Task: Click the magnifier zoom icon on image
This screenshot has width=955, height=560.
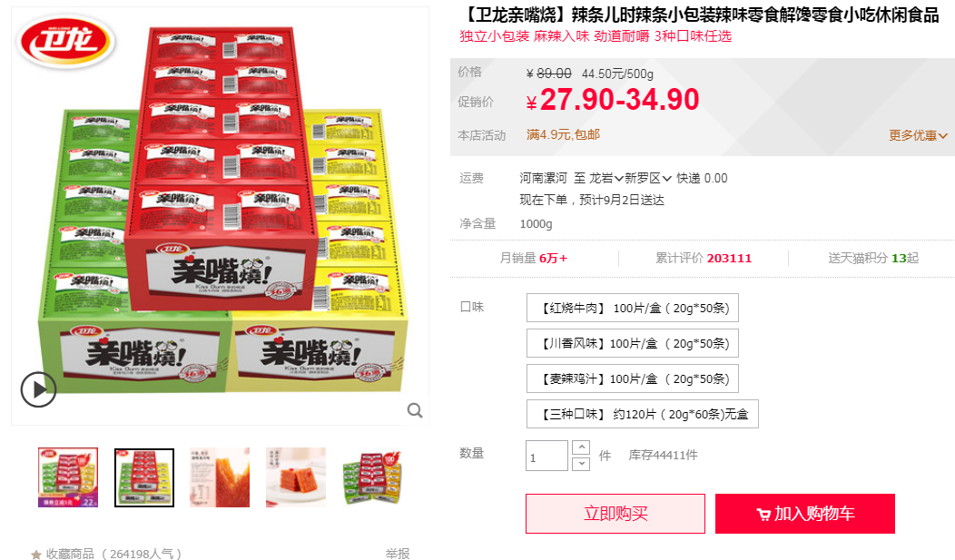Action: point(415,410)
